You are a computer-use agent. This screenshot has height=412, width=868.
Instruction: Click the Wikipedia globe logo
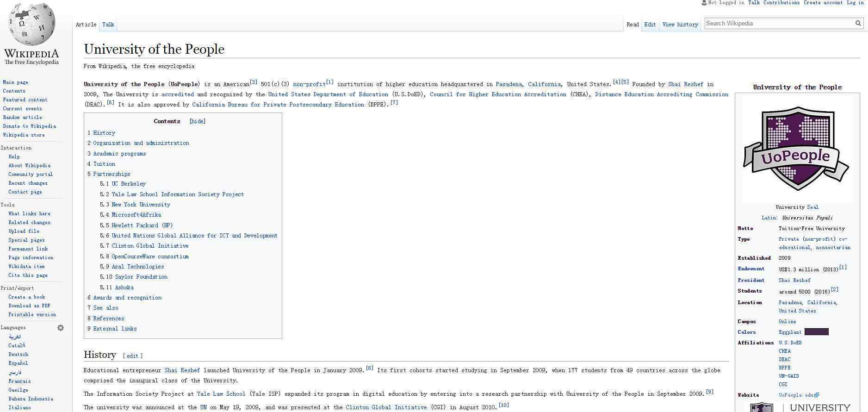coord(31,24)
